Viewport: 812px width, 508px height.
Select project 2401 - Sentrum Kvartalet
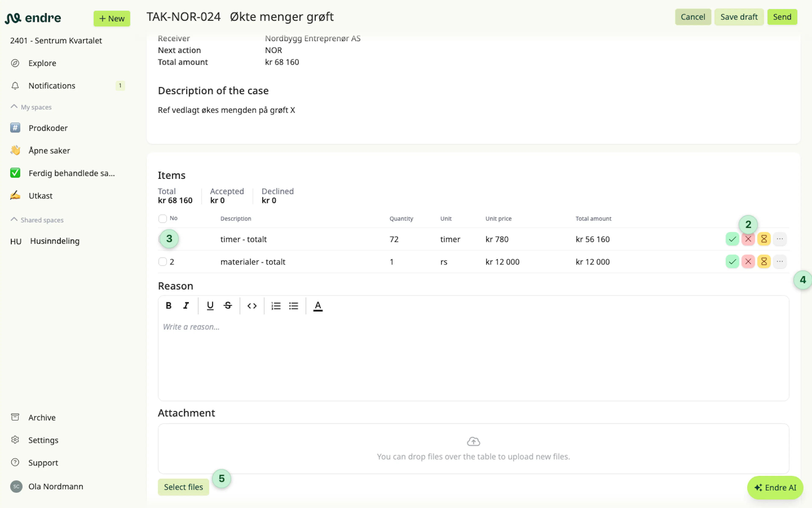56,41
